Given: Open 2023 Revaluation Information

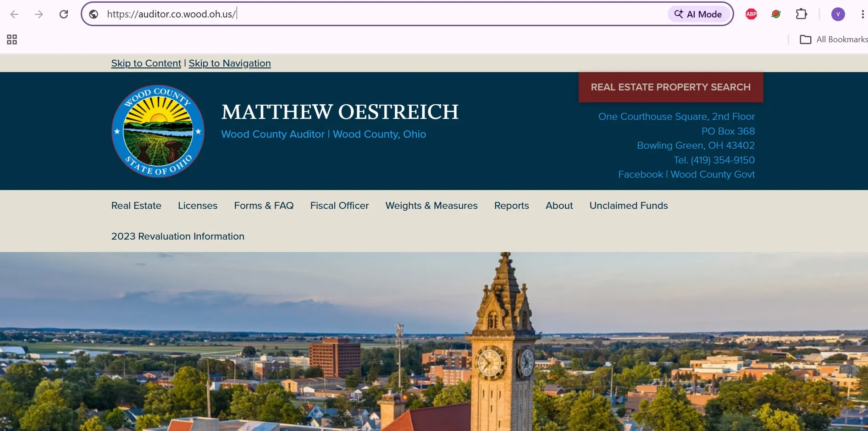Looking at the screenshot, I should [x=178, y=236].
